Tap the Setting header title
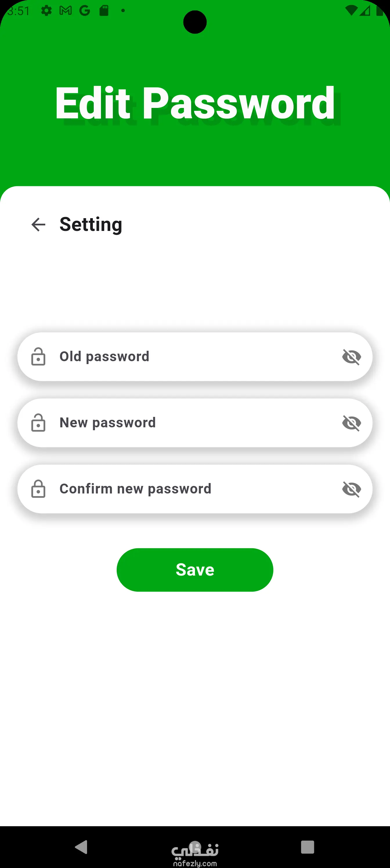 point(91,225)
